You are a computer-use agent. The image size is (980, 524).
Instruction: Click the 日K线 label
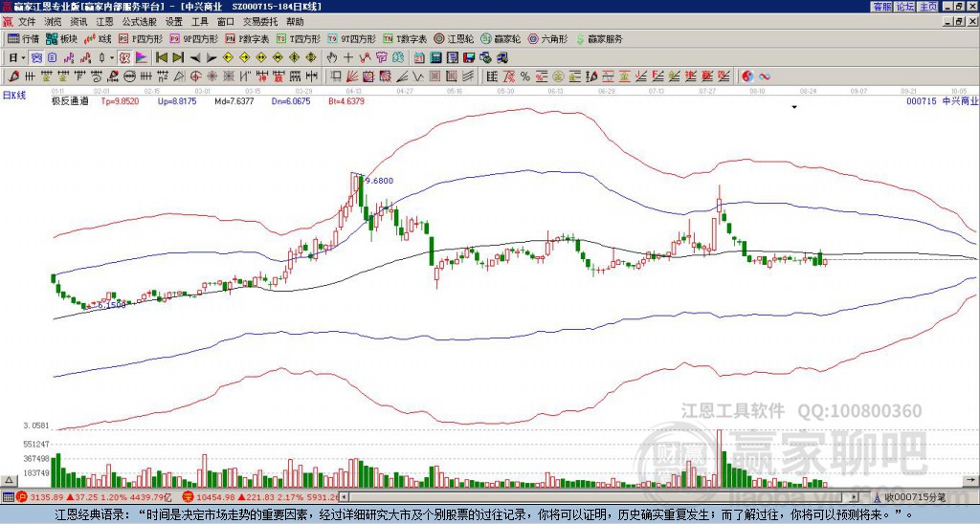click(14, 95)
